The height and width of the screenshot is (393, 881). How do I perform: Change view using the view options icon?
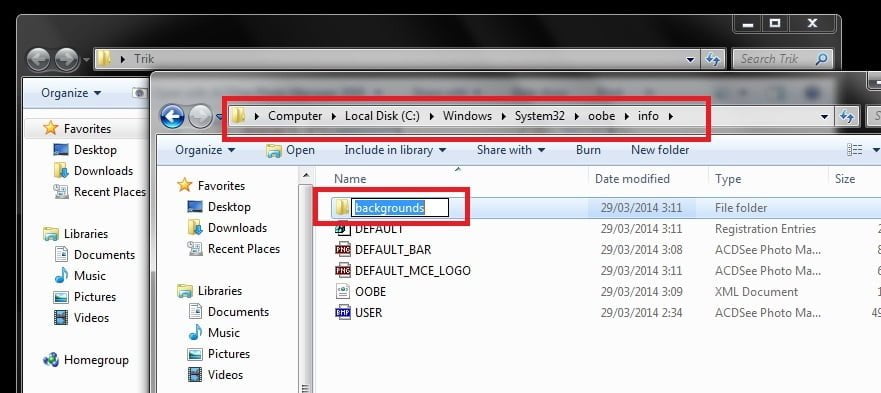[855, 150]
